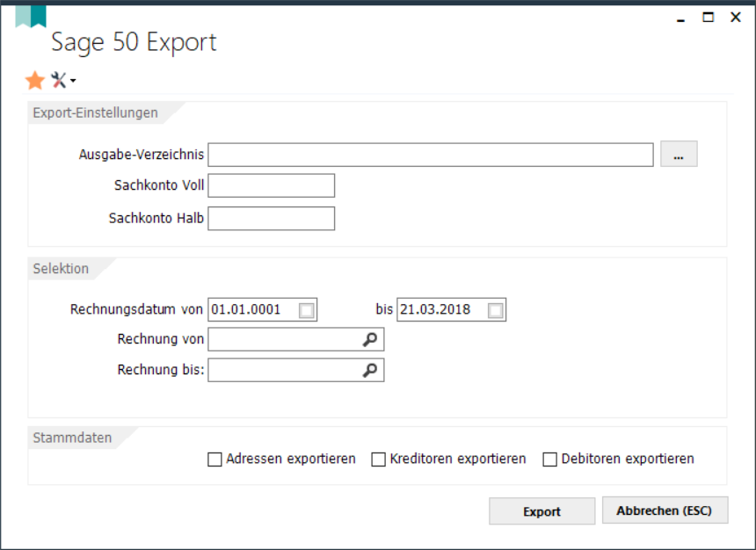Click the Stammdaten section header
This screenshot has width=756, height=550.
click(72, 438)
